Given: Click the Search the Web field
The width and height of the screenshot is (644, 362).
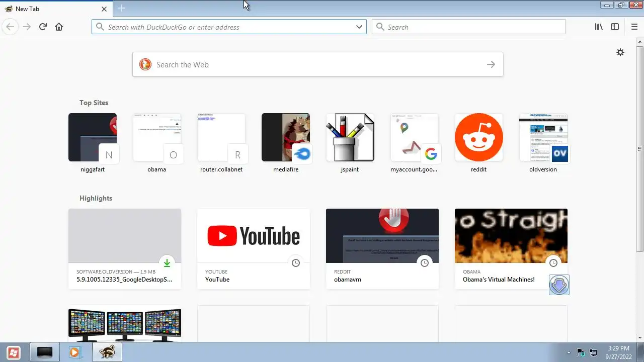Looking at the screenshot, I should click(x=317, y=64).
